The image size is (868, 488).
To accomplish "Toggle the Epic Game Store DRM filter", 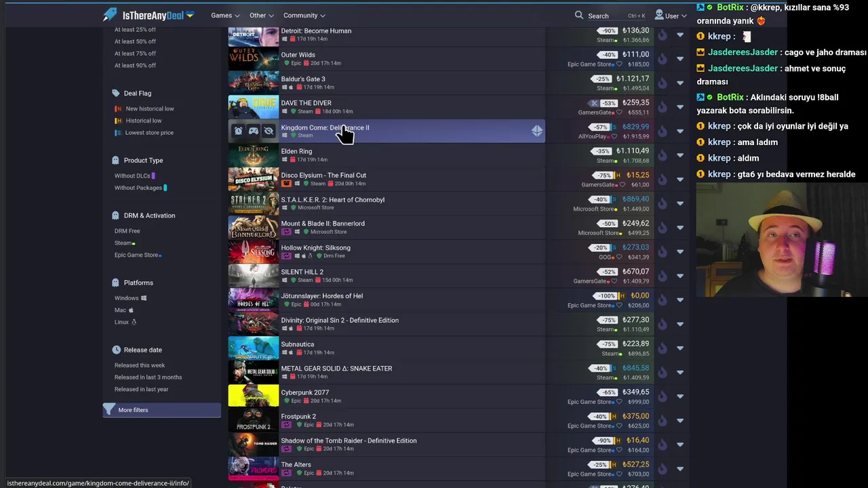I will (138, 256).
